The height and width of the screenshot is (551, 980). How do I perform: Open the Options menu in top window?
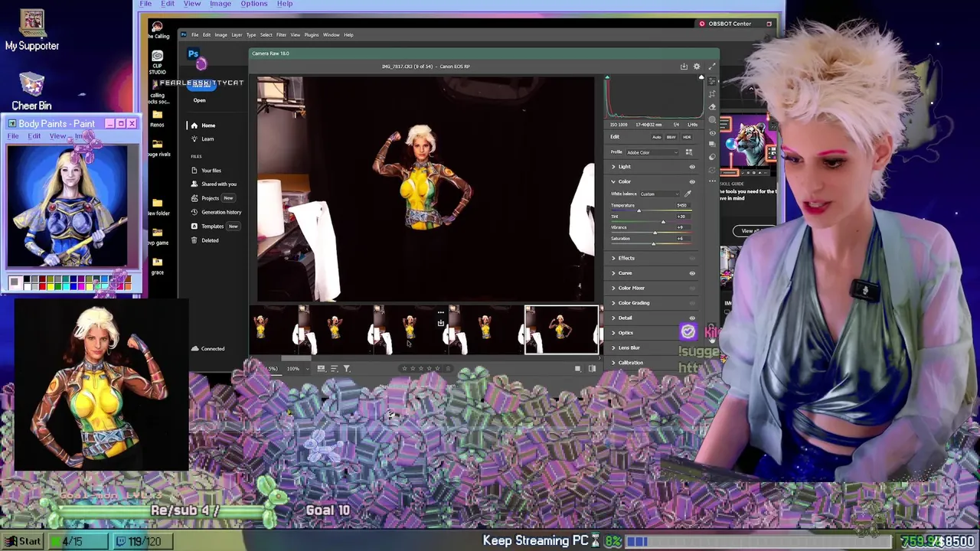[254, 4]
